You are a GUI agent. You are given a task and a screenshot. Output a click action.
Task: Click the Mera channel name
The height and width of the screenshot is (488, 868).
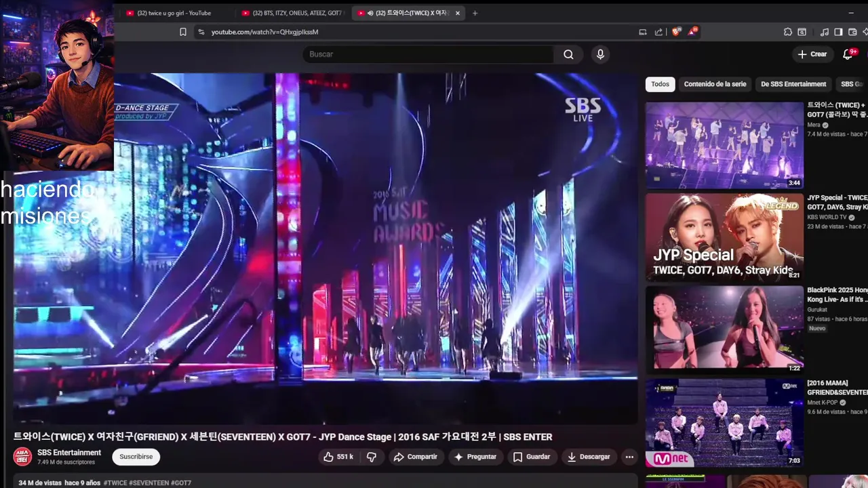point(814,125)
